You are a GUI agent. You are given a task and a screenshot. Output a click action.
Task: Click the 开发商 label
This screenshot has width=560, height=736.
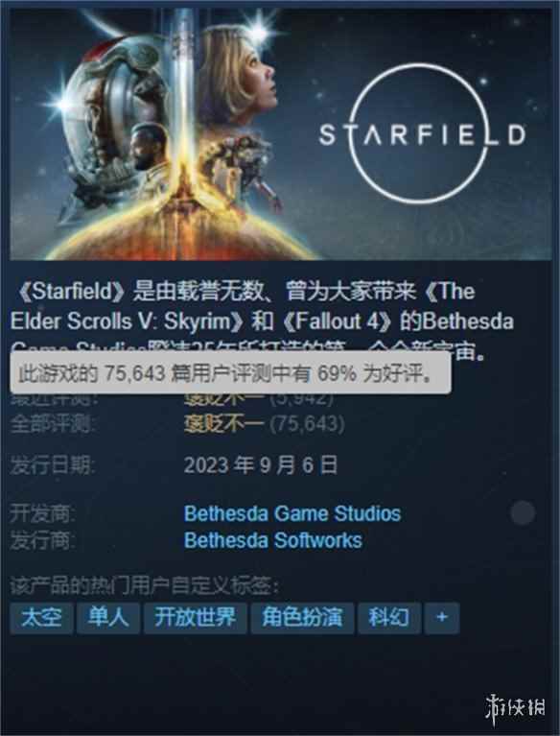(42, 513)
